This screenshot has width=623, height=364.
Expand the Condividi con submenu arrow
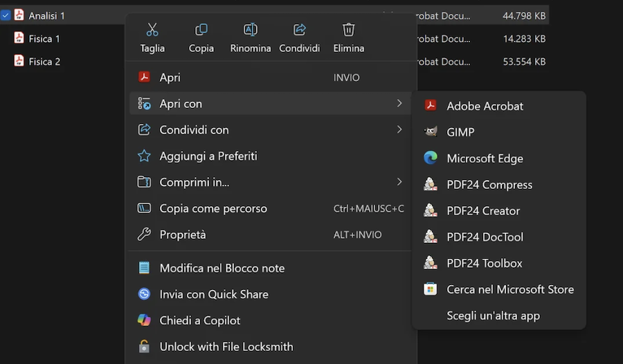399,129
